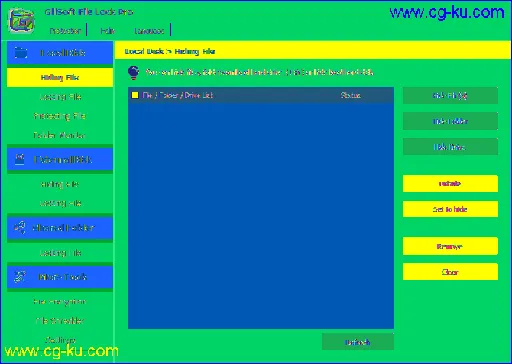Click the More Tools wrench icon
The image size is (512, 364).
(20, 277)
